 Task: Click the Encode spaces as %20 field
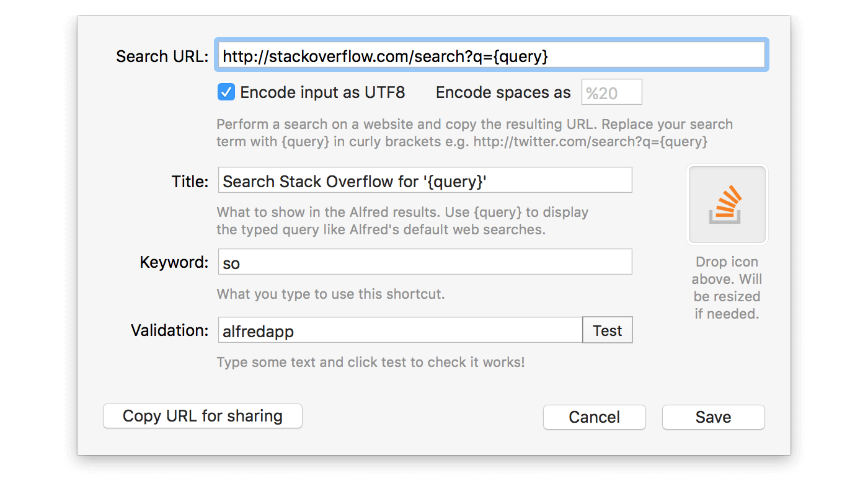tap(611, 92)
